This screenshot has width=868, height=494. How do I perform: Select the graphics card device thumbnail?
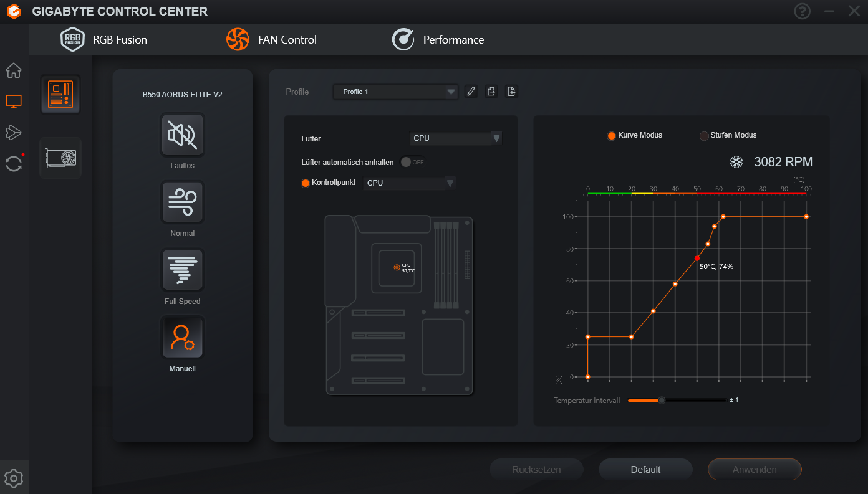point(60,158)
